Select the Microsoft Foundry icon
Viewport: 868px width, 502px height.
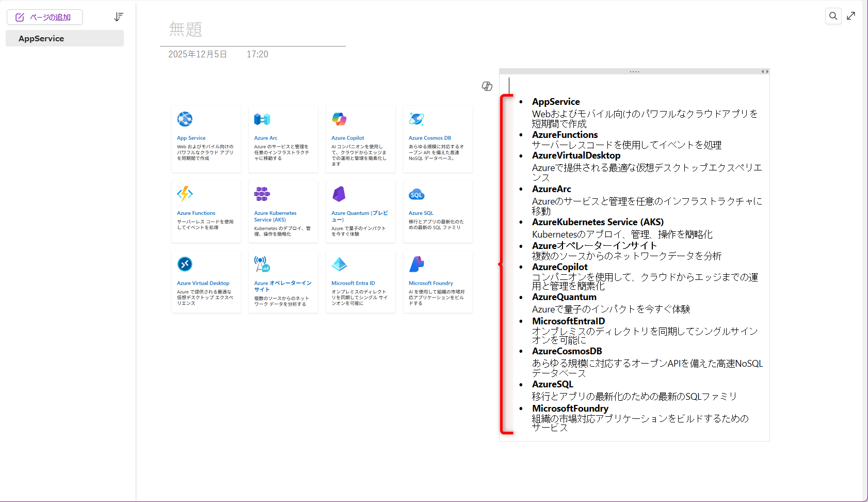point(416,264)
